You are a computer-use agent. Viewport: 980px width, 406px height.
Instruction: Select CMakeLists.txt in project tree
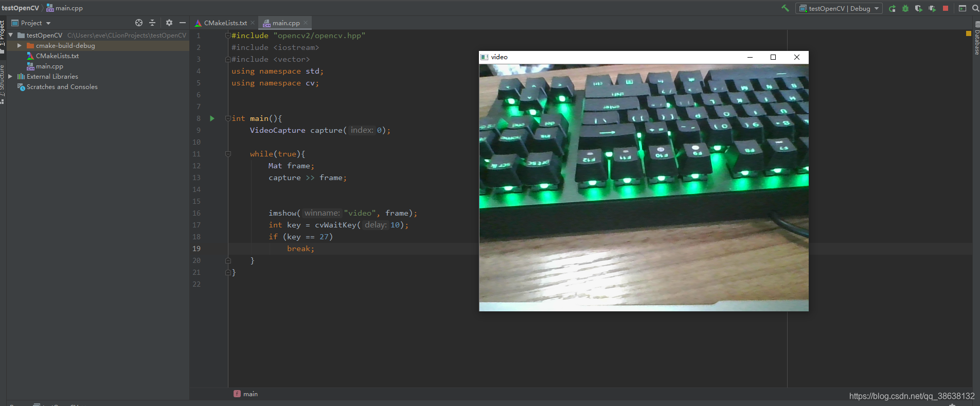[57, 56]
